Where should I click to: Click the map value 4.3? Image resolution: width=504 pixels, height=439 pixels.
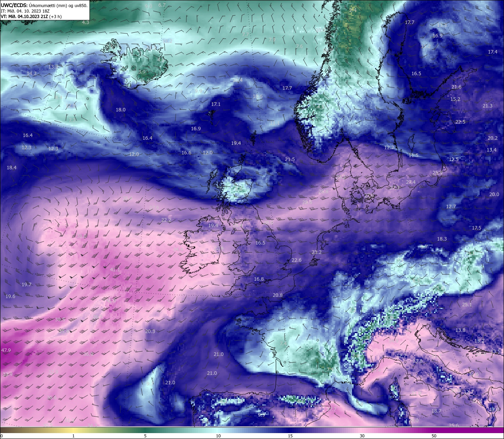85,22
